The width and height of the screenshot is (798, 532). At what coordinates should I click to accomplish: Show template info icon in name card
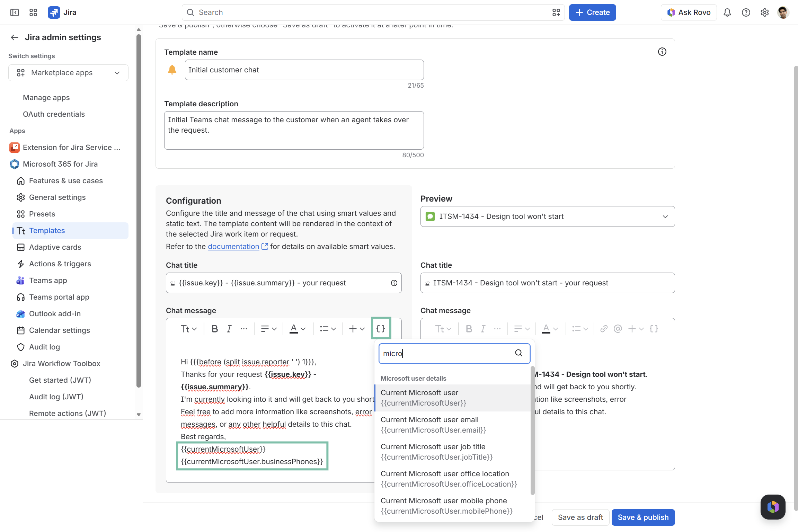click(662, 52)
